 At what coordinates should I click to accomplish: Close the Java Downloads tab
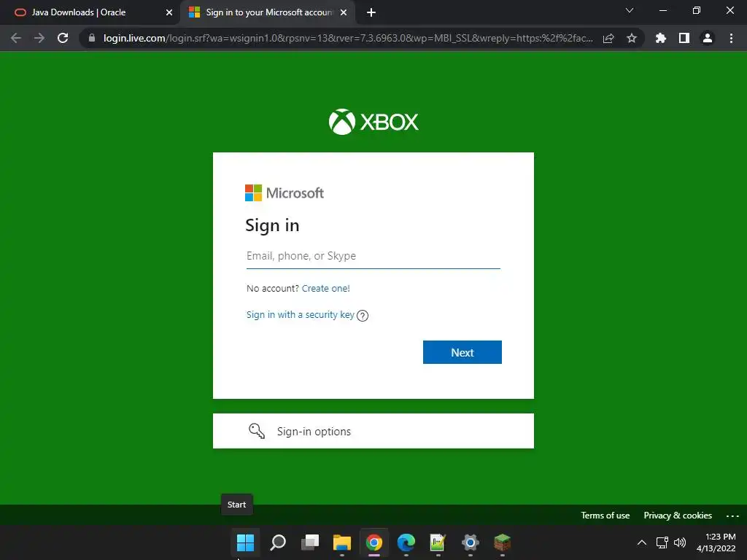pos(169,12)
